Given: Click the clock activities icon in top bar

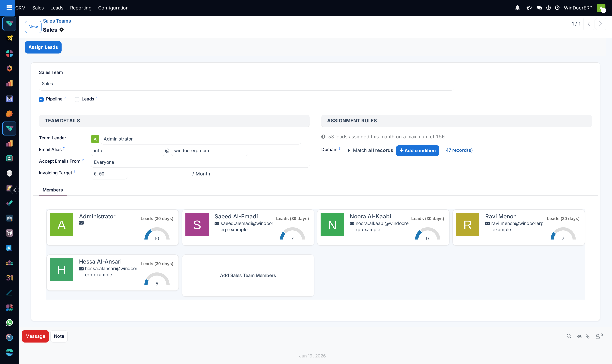Looking at the screenshot, I should coord(557,8).
